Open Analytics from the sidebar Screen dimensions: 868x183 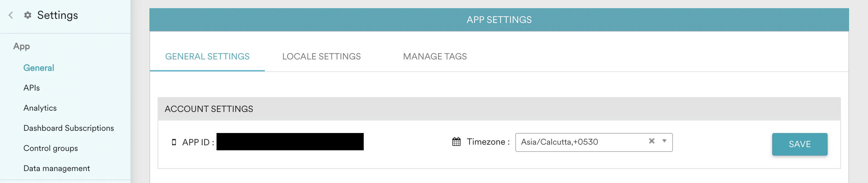pos(39,108)
